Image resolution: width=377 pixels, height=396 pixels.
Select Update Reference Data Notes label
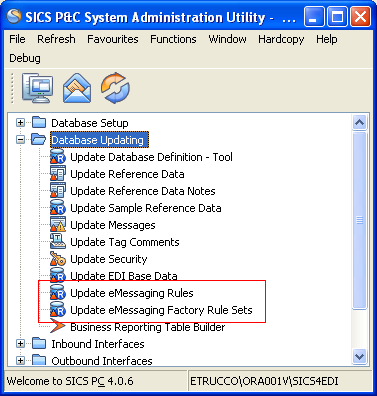(143, 191)
